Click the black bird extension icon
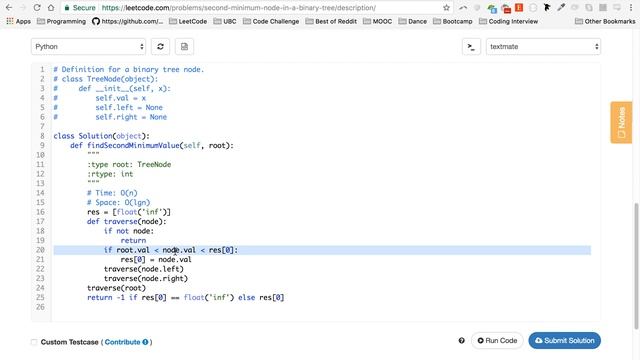The image size is (640, 360). (547, 8)
